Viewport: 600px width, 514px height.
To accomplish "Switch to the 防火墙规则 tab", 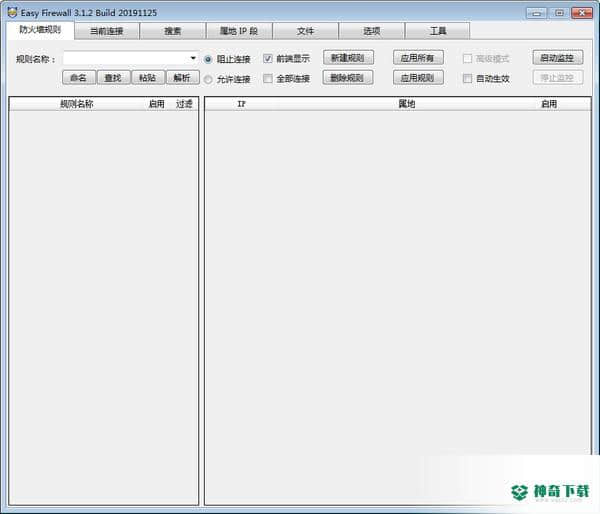I will [x=40, y=30].
